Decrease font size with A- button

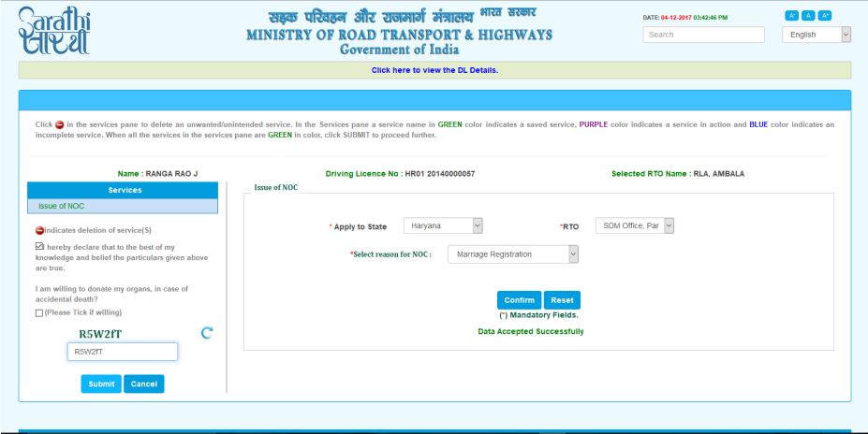(791, 16)
